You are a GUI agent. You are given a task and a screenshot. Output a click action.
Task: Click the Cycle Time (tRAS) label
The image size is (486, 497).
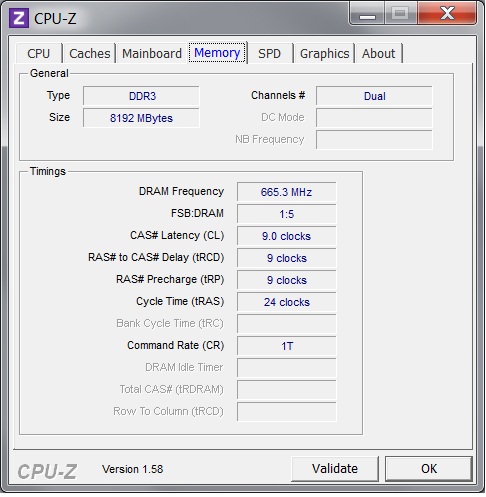pyautogui.click(x=180, y=301)
